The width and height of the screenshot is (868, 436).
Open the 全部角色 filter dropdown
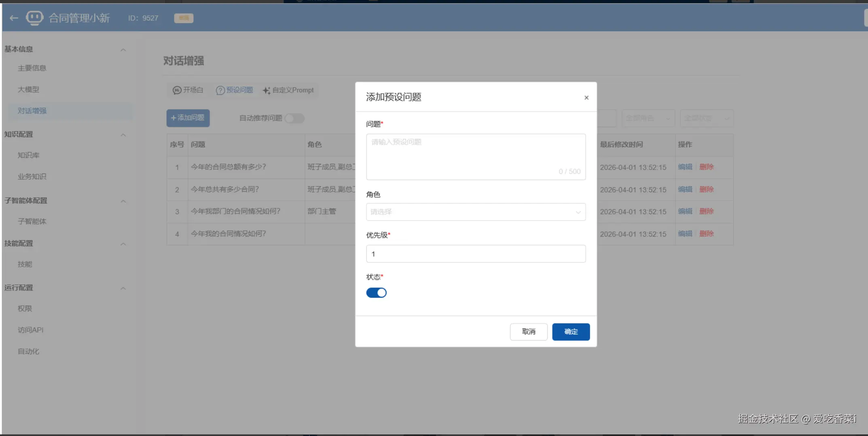click(x=648, y=118)
